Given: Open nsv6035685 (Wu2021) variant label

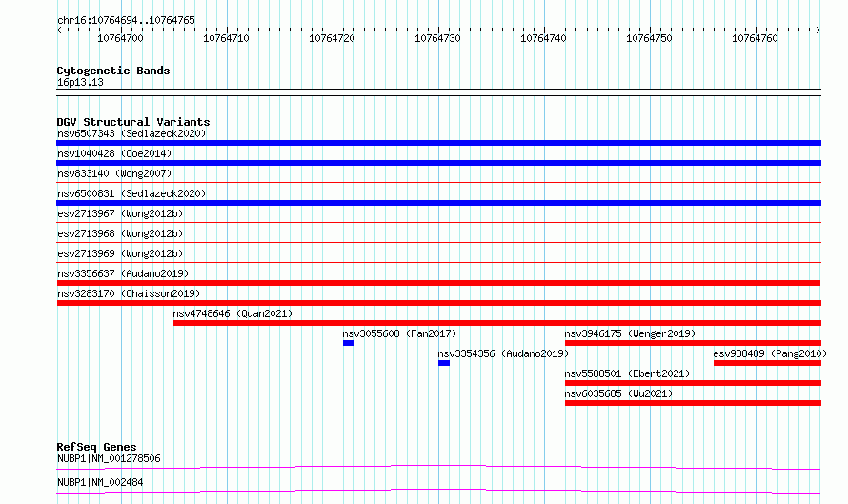Looking at the screenshot, I should tap(618, 393).
